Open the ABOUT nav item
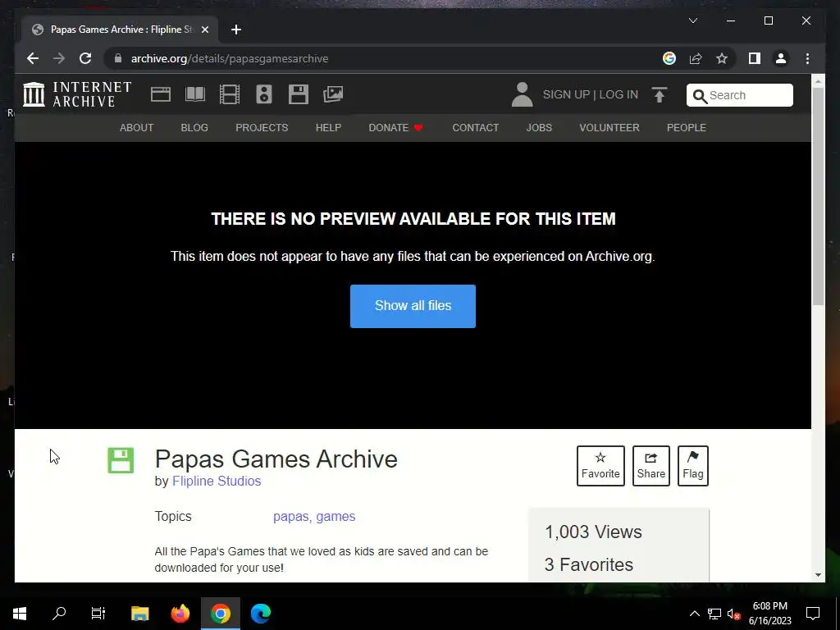 coord(137,127)
